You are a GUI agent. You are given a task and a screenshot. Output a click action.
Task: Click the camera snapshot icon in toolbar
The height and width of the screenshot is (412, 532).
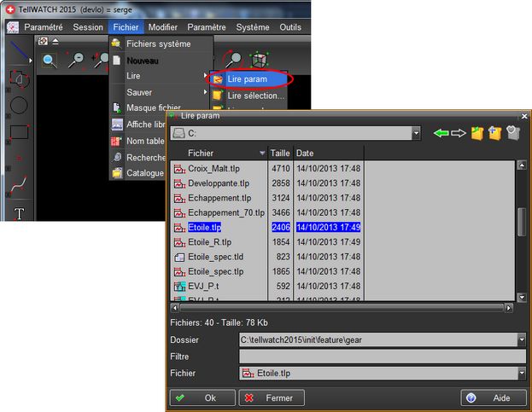[43, 41]
